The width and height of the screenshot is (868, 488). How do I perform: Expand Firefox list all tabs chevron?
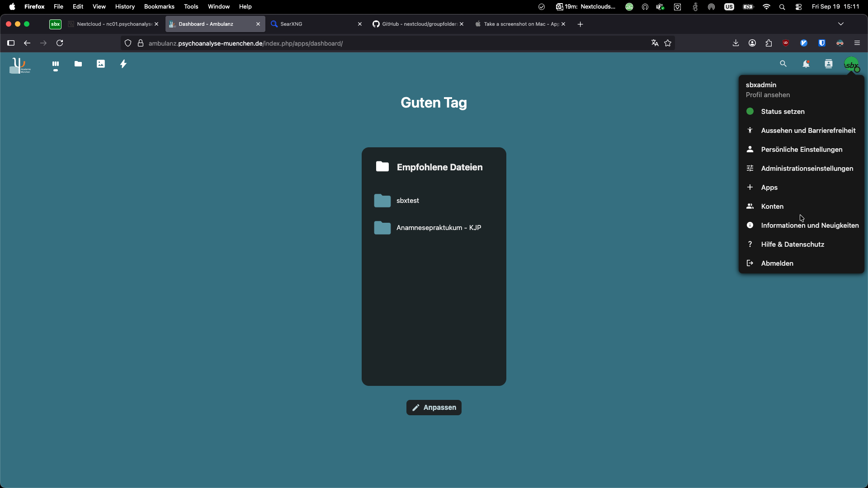840,24
